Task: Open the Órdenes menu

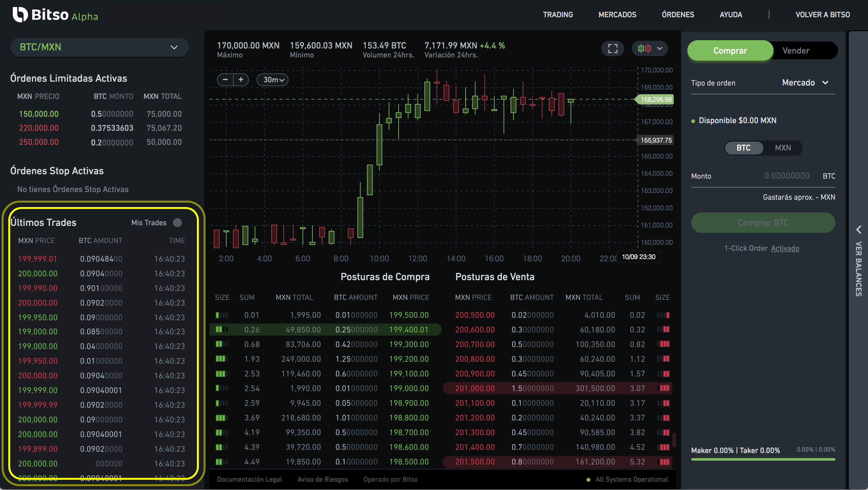Action: click(x=677, y=14)
